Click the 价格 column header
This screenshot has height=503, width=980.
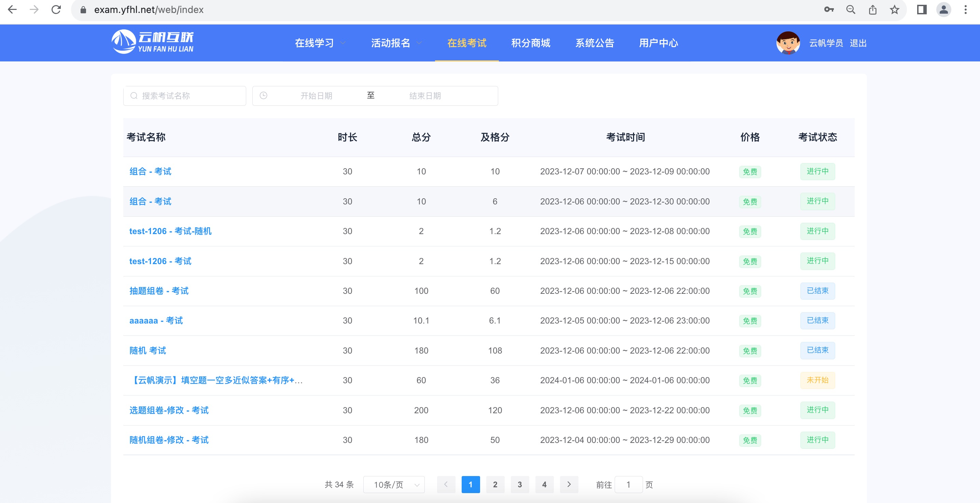pos(750,137)
